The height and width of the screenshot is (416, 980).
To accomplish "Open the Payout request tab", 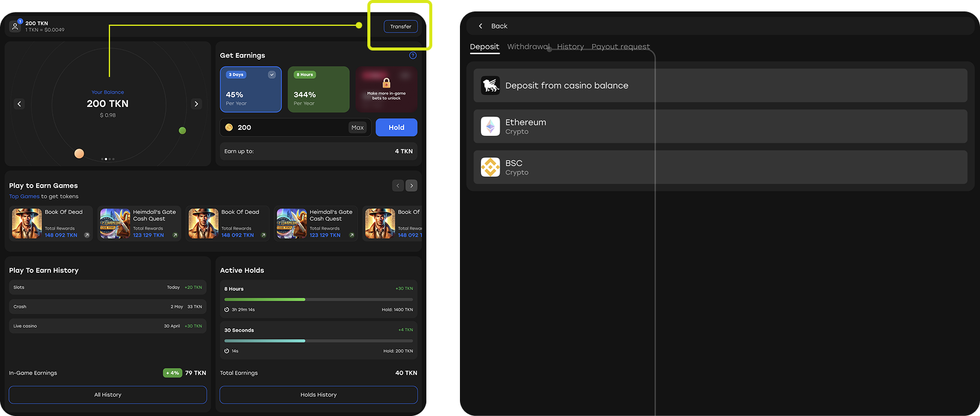I will tap(620, 47).
